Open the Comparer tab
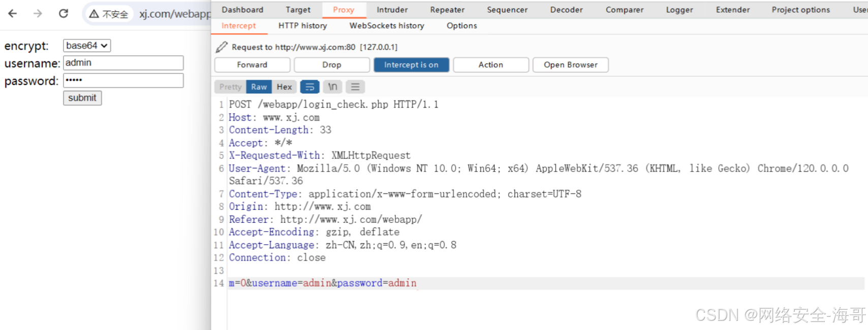This screenshot has height=330, width=868. coord(625,10)
